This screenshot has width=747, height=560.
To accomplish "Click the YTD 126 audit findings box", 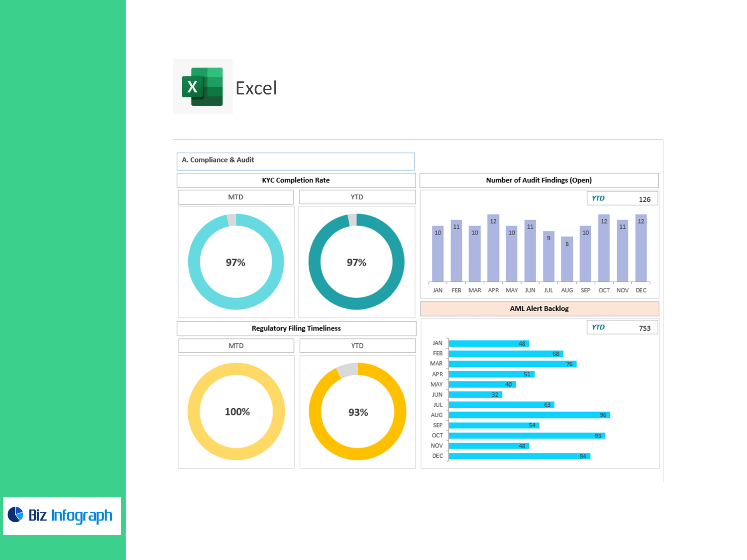I will pyautogui.click(x=622, y=199).
